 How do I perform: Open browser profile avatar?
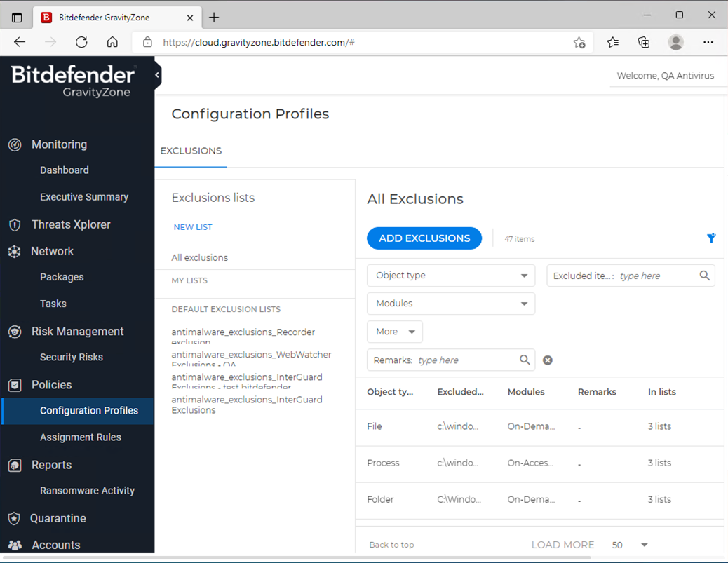675,42
